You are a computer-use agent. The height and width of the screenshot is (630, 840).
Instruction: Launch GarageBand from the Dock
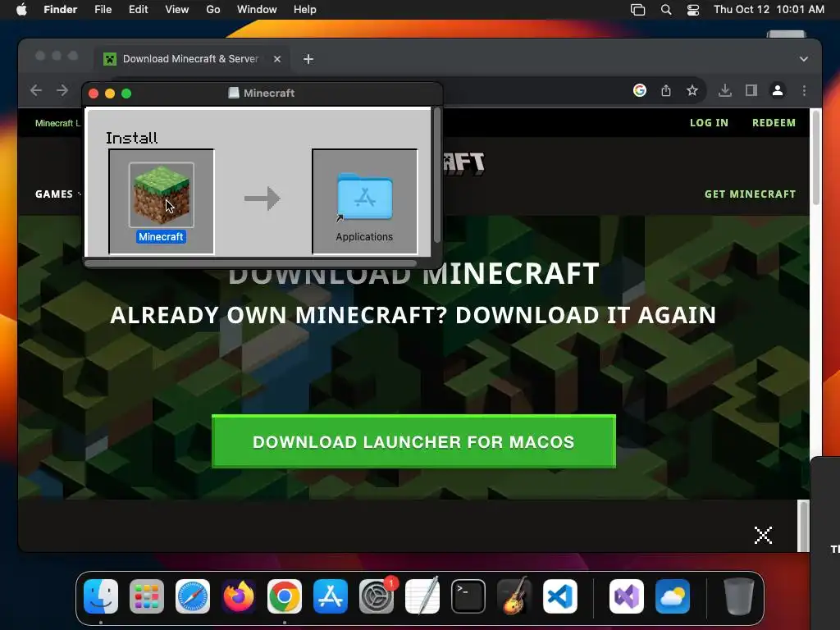coord(514,596)
